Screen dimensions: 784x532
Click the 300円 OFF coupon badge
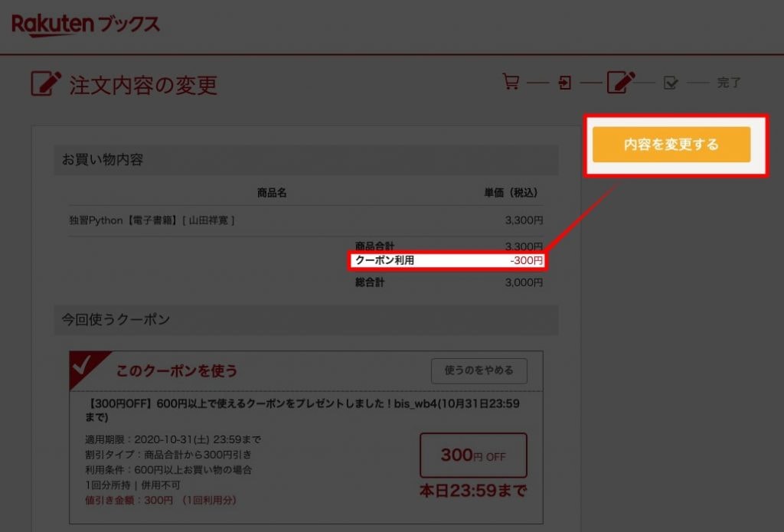coord(473,455)
